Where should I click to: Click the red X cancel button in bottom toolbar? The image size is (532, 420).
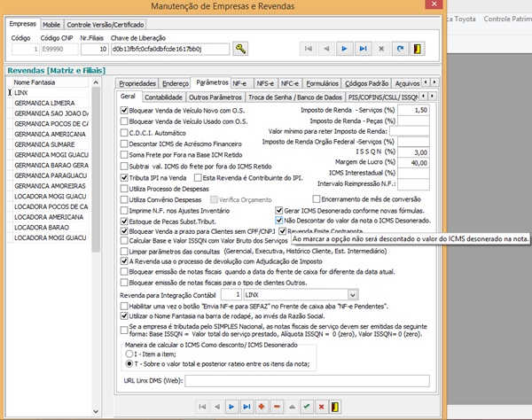click(322, 405)
